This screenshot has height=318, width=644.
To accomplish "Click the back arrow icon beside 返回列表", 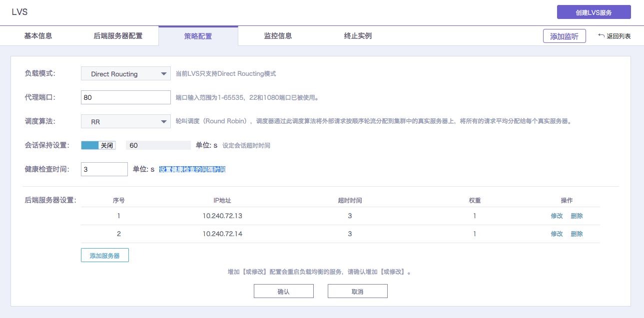I will [x=601, y=36].
